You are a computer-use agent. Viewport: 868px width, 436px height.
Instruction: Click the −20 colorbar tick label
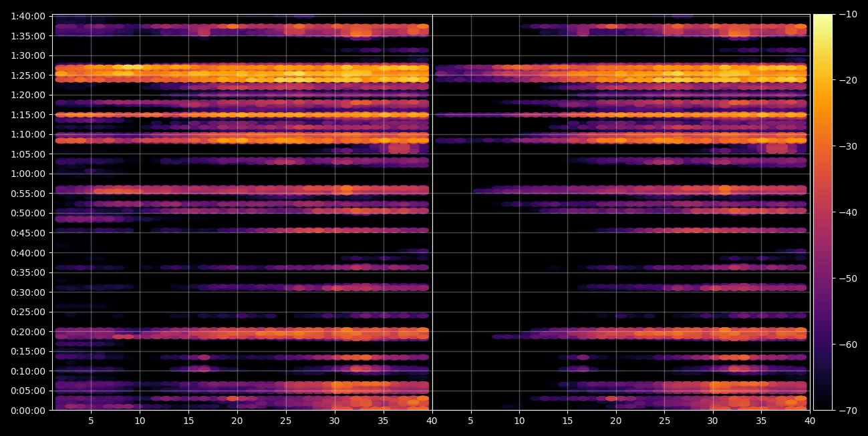click(x=847, y=80)
